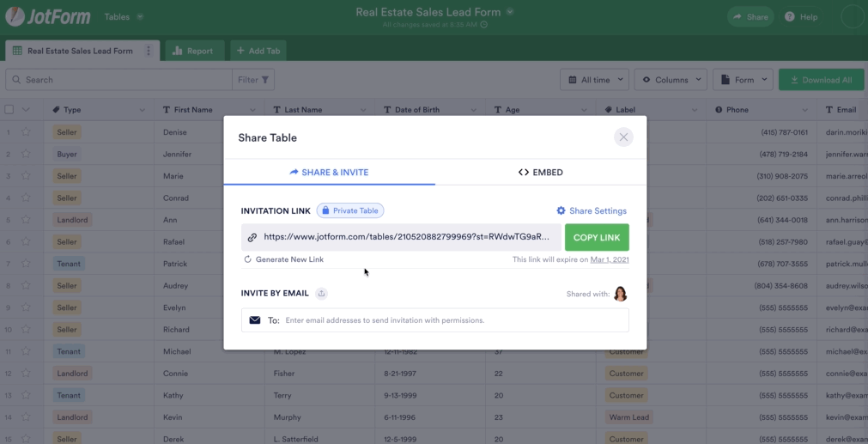Star the first row, Denise

(x=26, y=132)
